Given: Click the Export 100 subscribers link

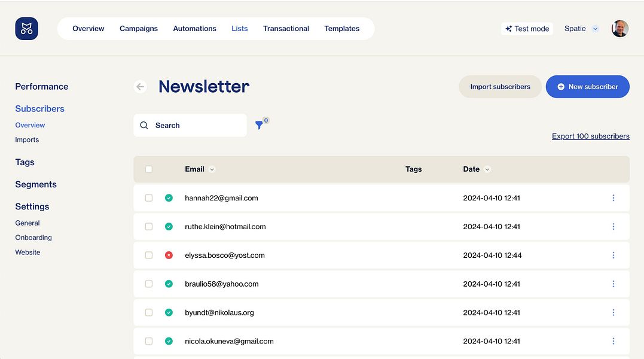Looking at the screenshot, I should 590,136.
